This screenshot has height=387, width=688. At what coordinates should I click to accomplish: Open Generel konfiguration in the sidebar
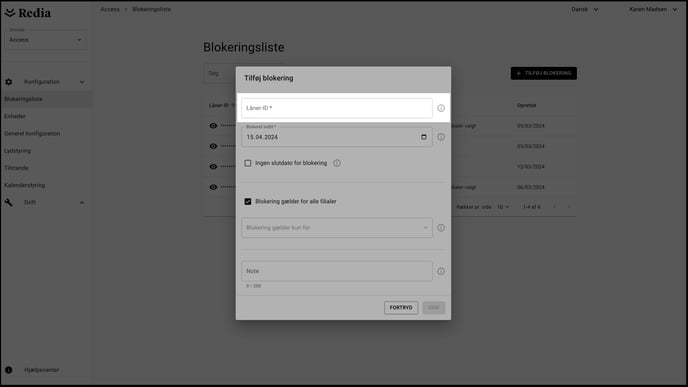coord(32,133)
